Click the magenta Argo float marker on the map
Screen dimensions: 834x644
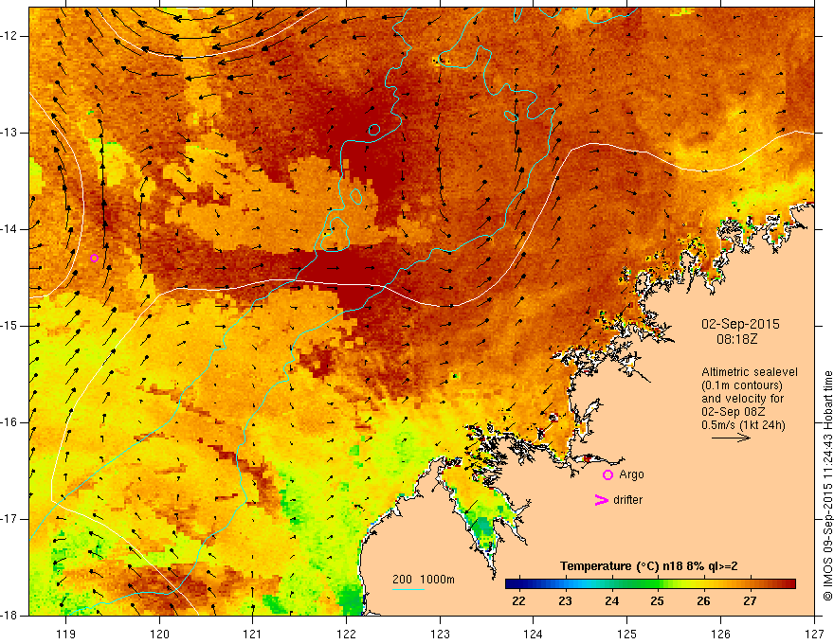(94, 259)
